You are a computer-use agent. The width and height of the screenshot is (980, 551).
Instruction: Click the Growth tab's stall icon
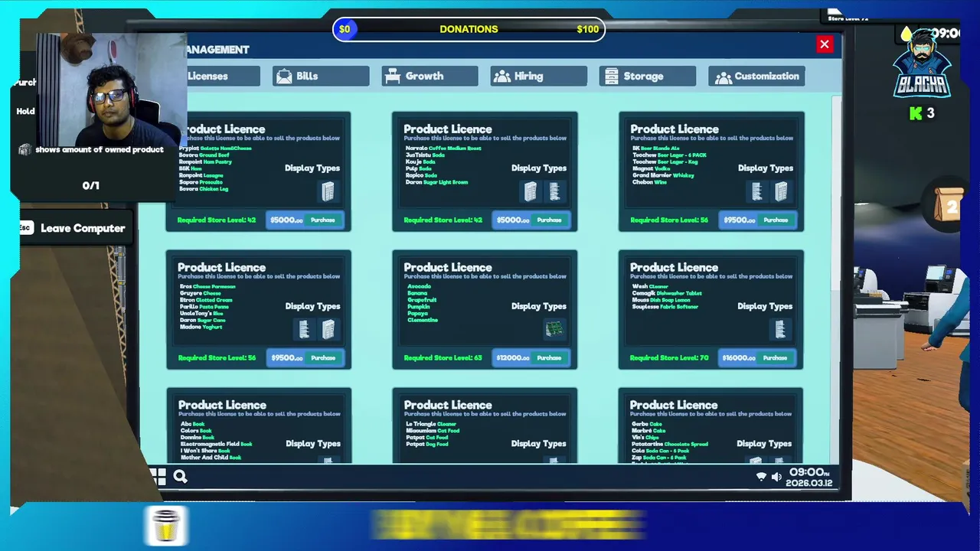pos(393,76)
